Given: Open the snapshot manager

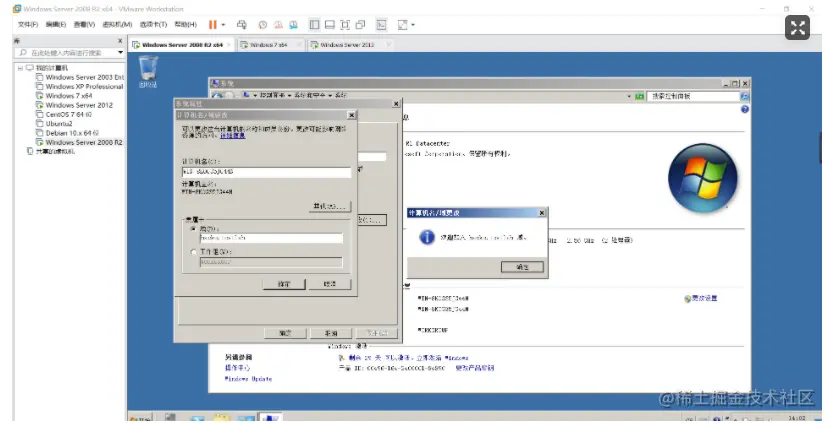Looking at the screenshot, I should tap(293, 25).
